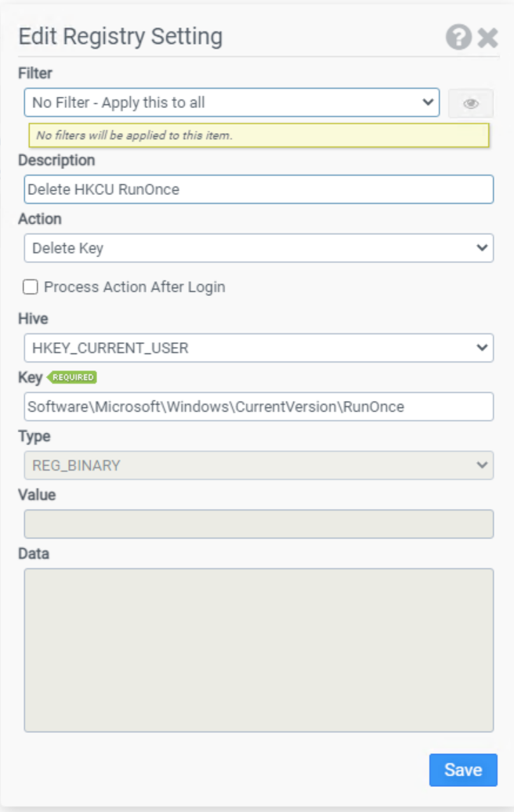
Task: Open the Hive dropdown HKEY_CURRENT_USER
Action: point(259,348)
